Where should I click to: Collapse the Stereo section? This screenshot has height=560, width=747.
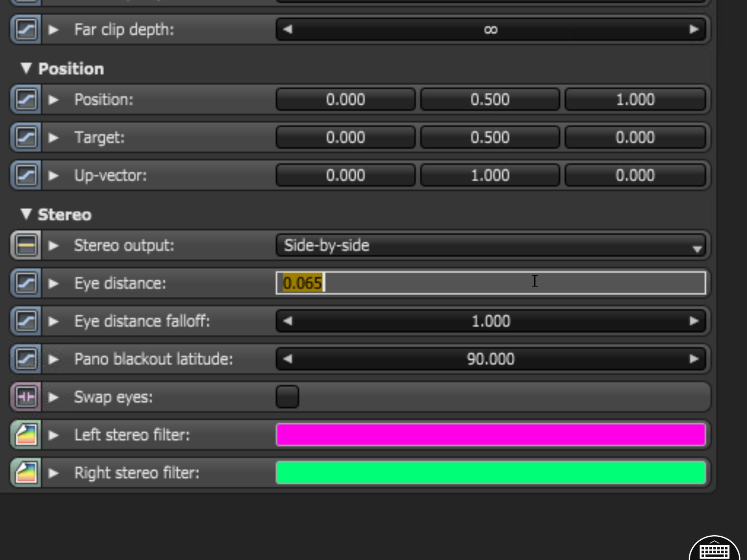tap(26, 214)
